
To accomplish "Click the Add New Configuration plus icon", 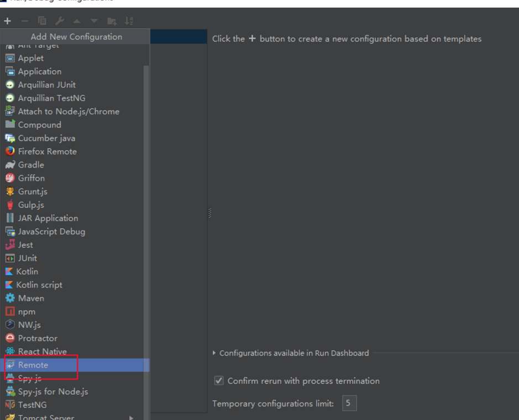I will point(7,21).
